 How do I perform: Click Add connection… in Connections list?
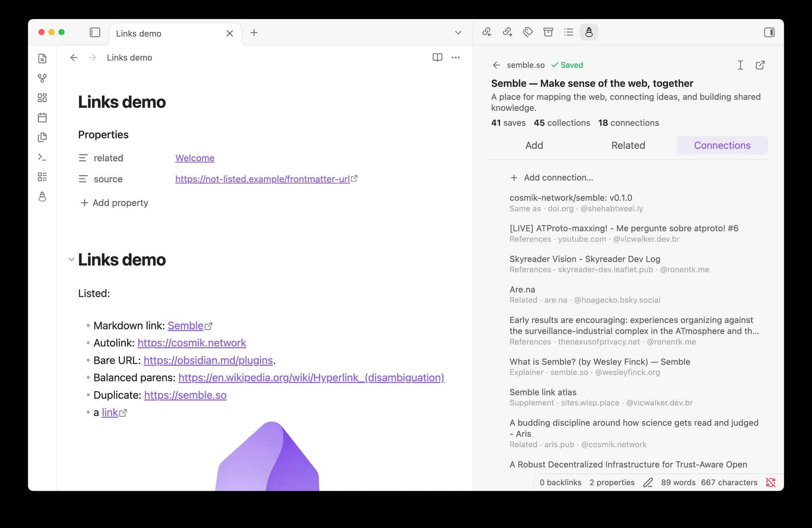[552, 178]
